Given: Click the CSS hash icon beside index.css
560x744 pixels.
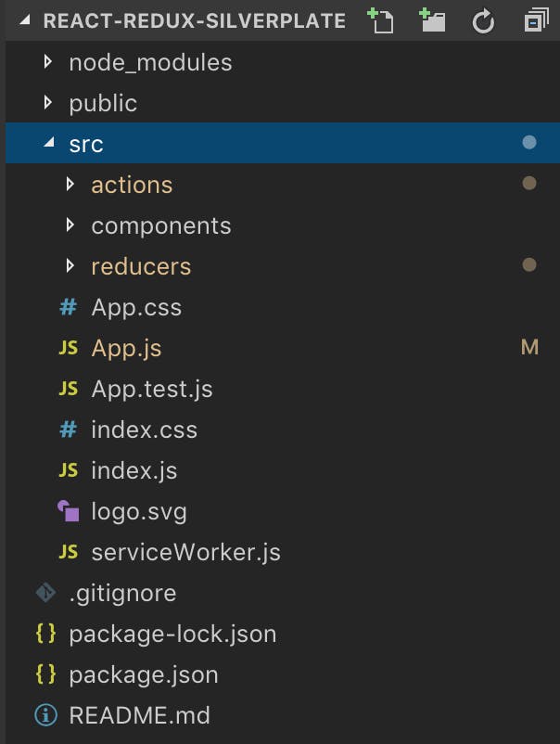Looking at the screenshot, I should pyautogui.click(x=67, y=430).
